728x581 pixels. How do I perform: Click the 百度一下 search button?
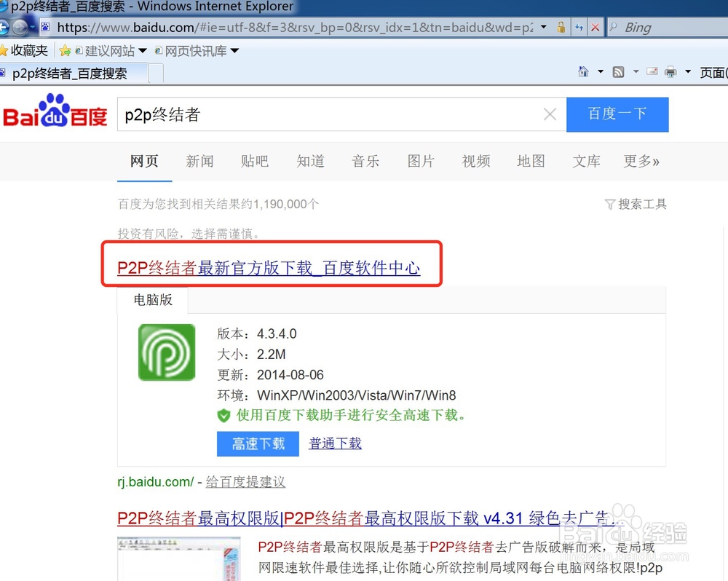(617, 114)
